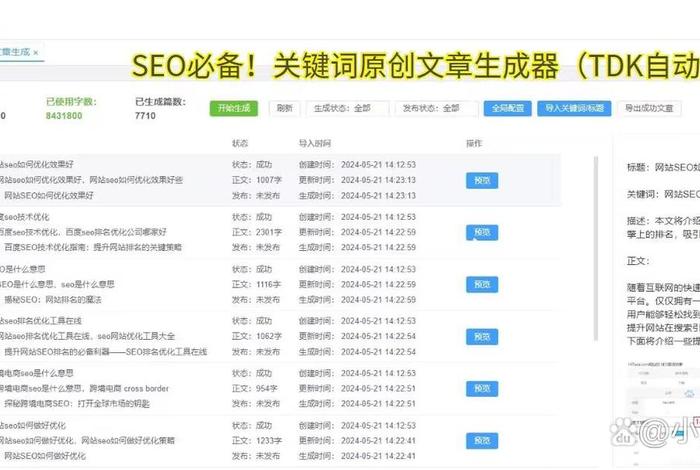Click keywords seo网站优化工具大全
Screen dimensions: 700x470
point(136,336)
